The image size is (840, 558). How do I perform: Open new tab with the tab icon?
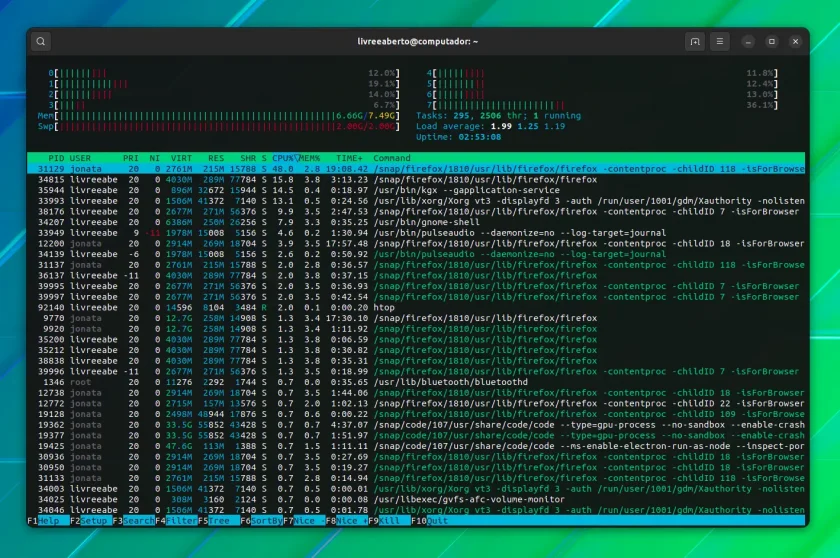(695, 41)
